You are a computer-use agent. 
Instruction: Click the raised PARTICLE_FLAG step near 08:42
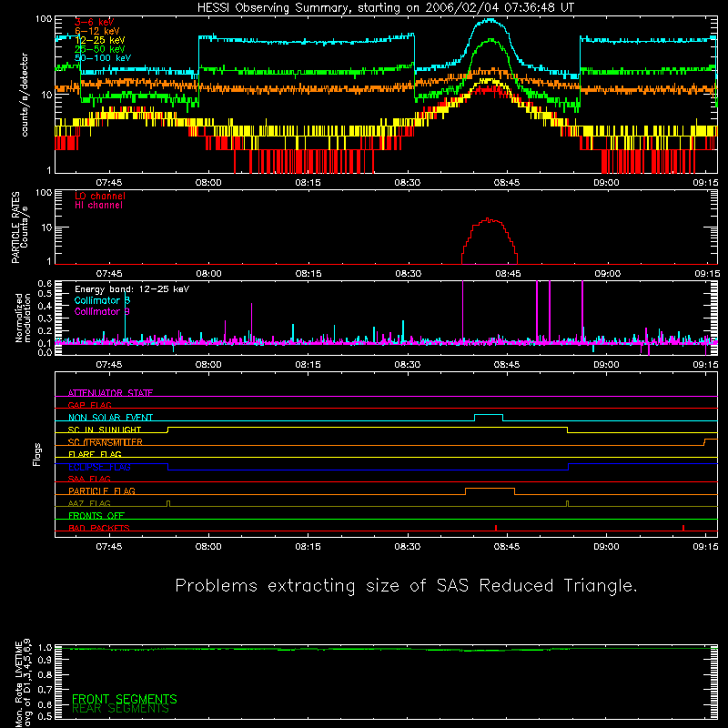pyautogui.click(x=490, y=489)
